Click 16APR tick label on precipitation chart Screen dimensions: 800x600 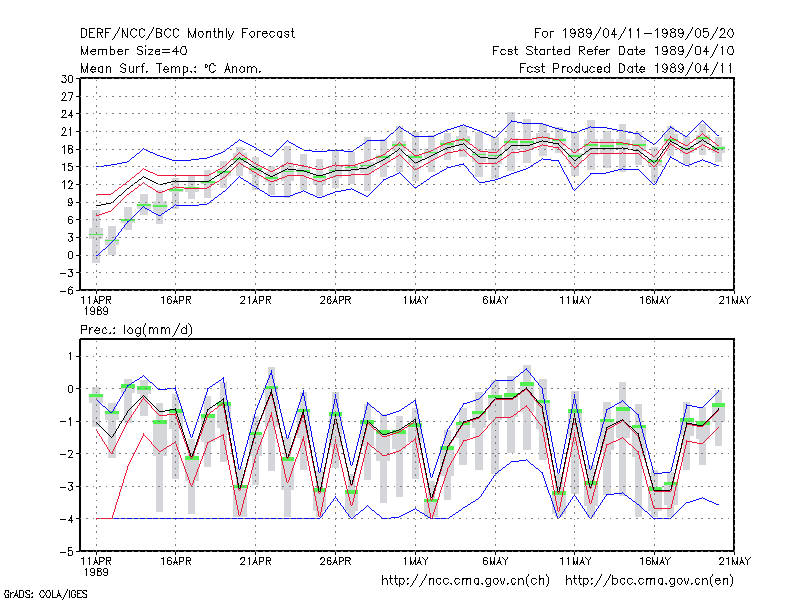click(176, 561)
